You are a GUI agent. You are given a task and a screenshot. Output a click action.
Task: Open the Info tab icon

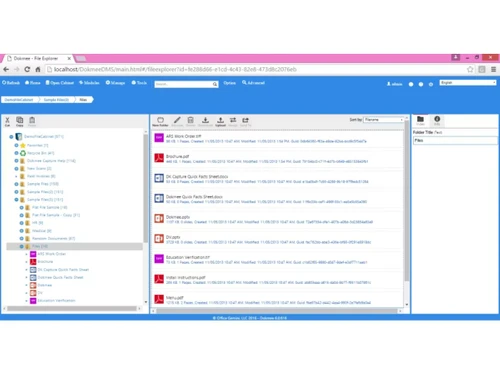click(437, 120)
